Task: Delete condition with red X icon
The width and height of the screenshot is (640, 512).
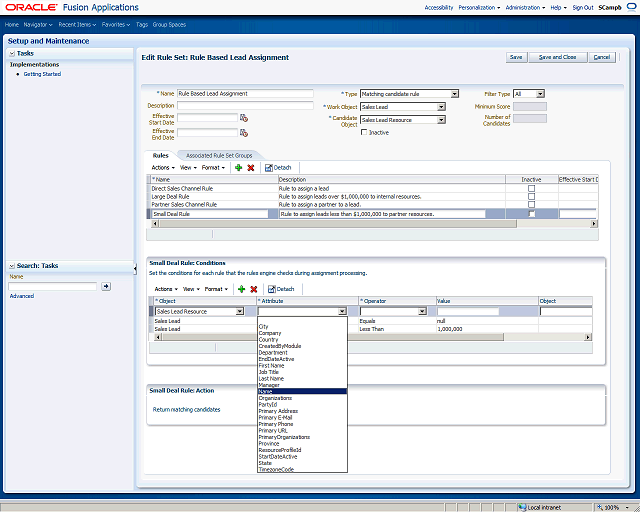Action: coord(253,289)
